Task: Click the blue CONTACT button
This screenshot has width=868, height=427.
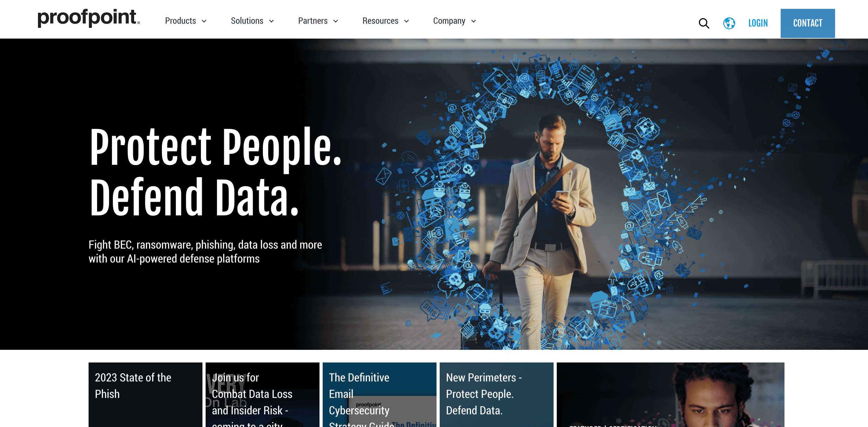Action: click(x=808, y=23)
